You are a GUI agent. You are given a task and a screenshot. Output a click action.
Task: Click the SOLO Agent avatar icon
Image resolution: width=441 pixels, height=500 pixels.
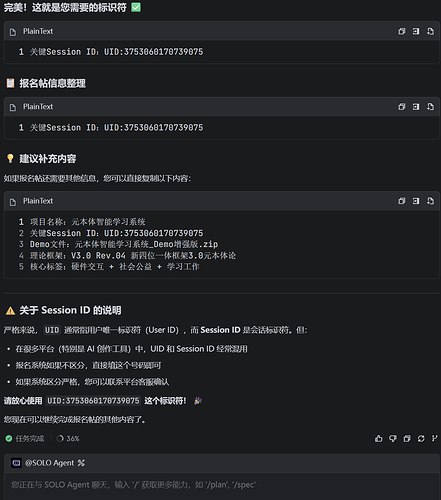click(16, 463)
